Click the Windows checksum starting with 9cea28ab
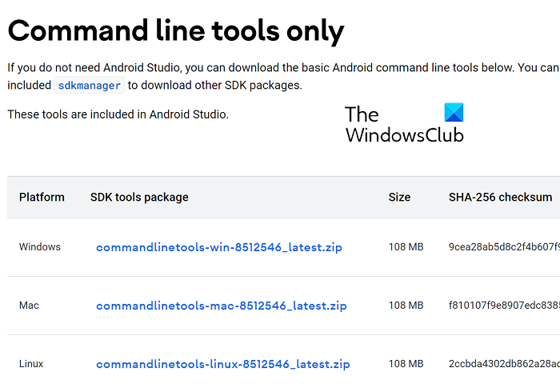The height and width of the screenshot is (392, 560). point(503,247)
